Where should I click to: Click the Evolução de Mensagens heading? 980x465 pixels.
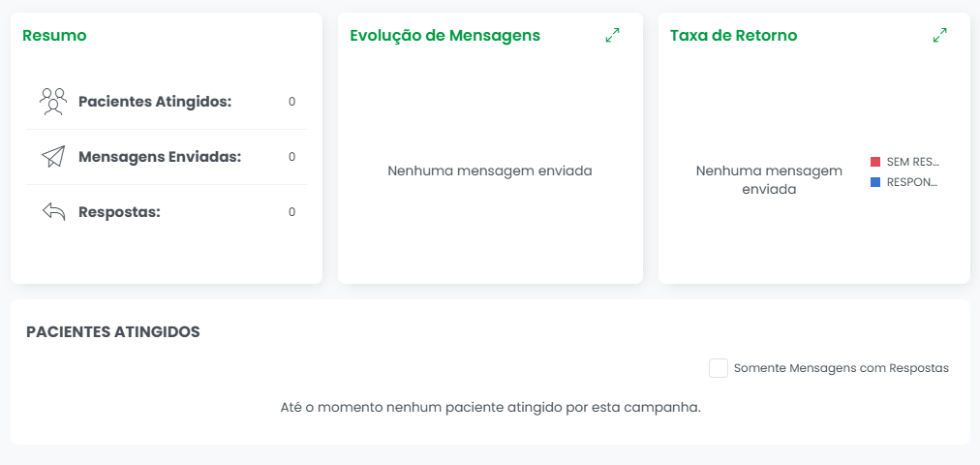[x=445, y=36]
